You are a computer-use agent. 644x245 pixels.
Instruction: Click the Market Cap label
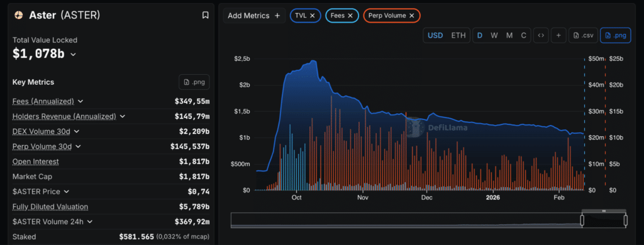[x=33, y=177]
